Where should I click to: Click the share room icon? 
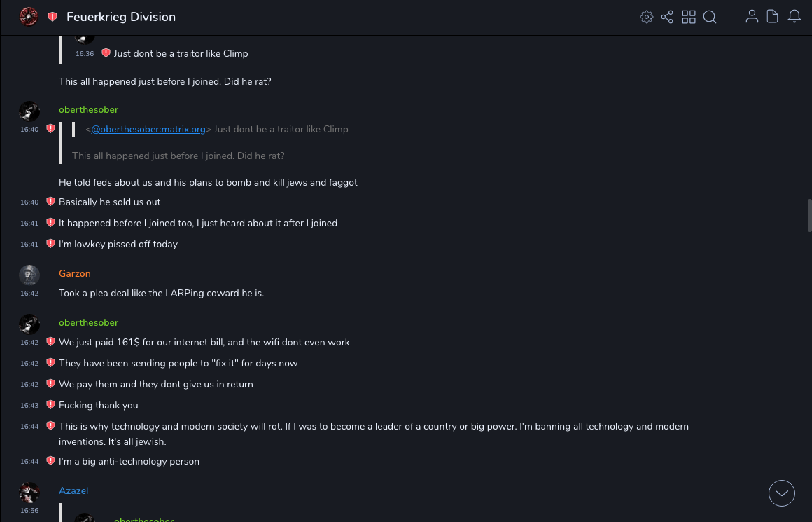[x=667, y=17]
